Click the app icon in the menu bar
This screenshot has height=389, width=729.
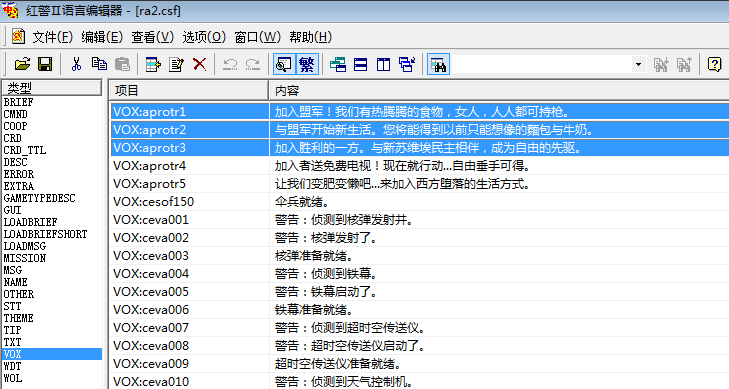coord(18,36)
